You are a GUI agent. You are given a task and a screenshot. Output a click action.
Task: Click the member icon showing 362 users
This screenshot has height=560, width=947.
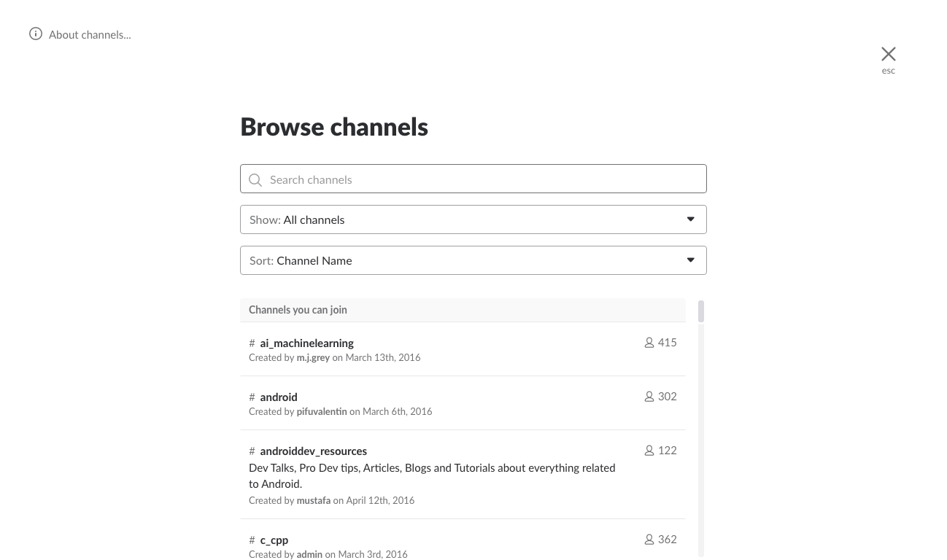pyautogui.click(x=649, y=539)
